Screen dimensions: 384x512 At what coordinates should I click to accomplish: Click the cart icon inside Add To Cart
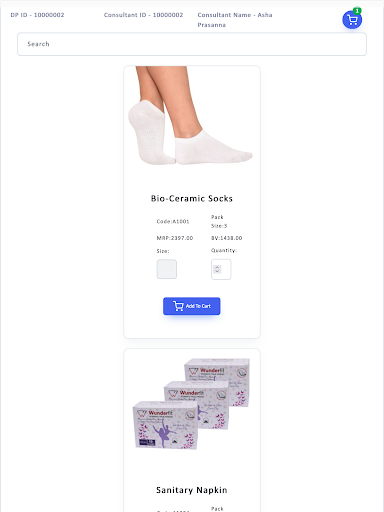tap(178, 306)
